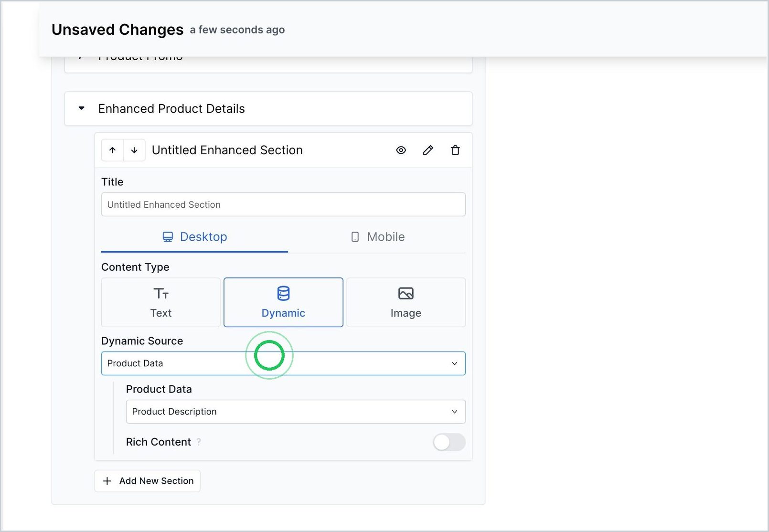The height and width of the screenshot is (532, 769).
Task: Delete the section with the trash icon
Action: point(455,150)
